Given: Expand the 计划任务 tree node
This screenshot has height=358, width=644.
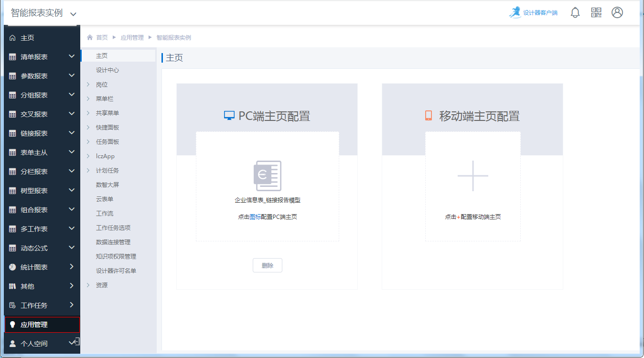Looking at the screenshot, I should coord(88,171).
